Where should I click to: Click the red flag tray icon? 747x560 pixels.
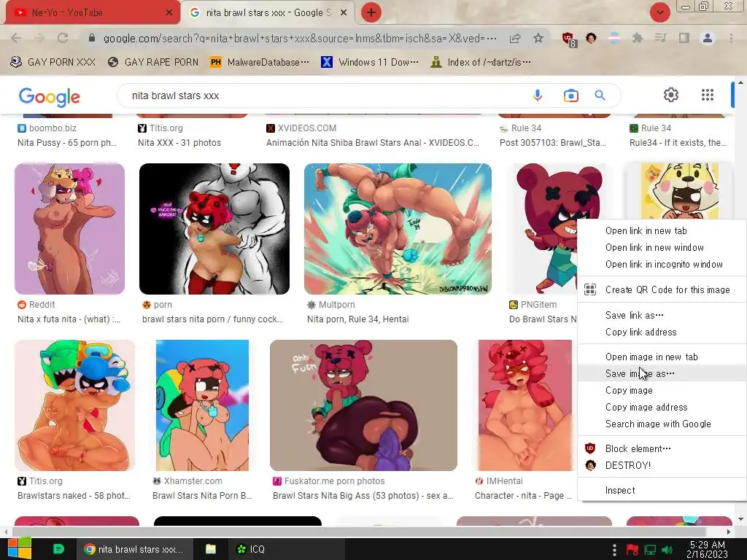click(x=632, y=550)
